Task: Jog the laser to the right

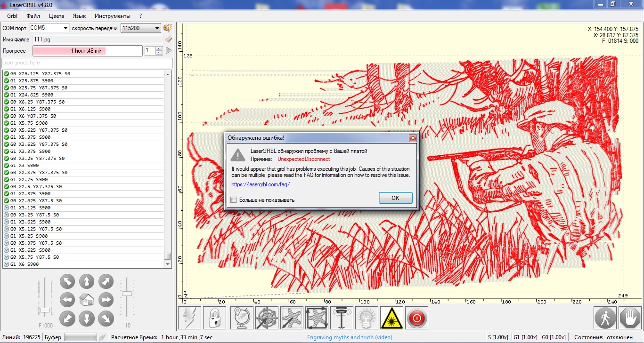Action: [x=106, y=300]
